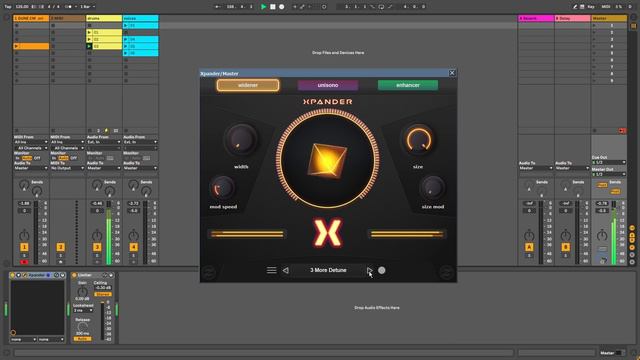Set track 2 Monitor to Off

[73, 158]
